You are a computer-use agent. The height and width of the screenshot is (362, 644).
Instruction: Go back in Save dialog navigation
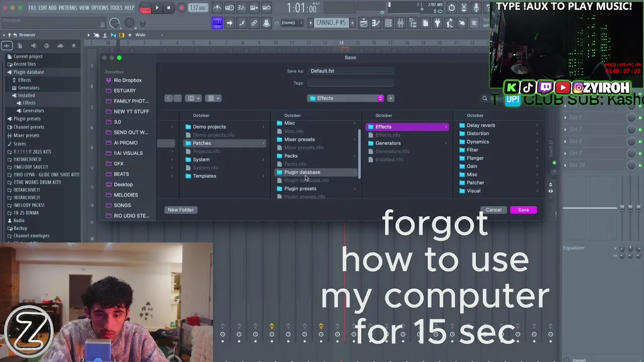click(169, 98)
